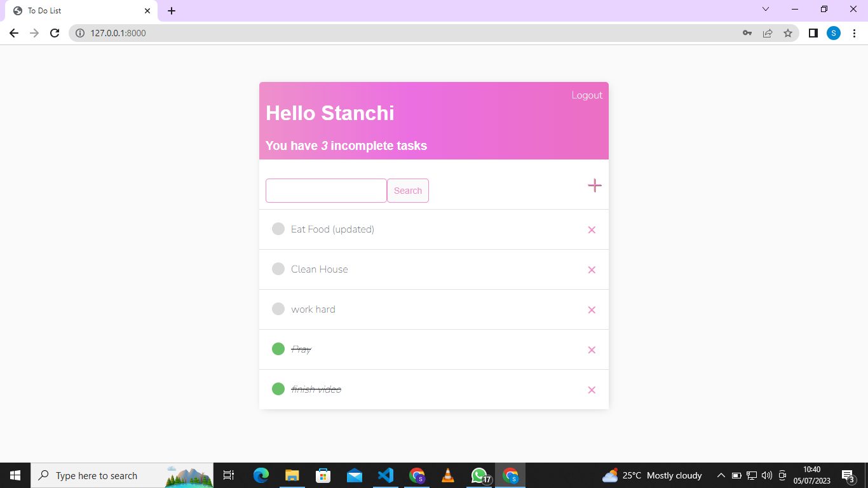
Task: Open the Eat Food (updated) task
Action: pos(332,229)
